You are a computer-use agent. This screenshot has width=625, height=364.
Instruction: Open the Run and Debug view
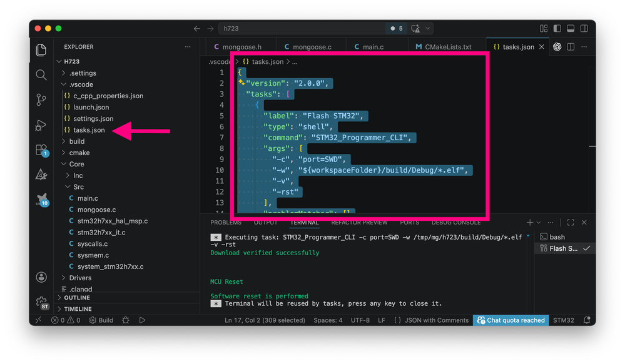[41, 125]
